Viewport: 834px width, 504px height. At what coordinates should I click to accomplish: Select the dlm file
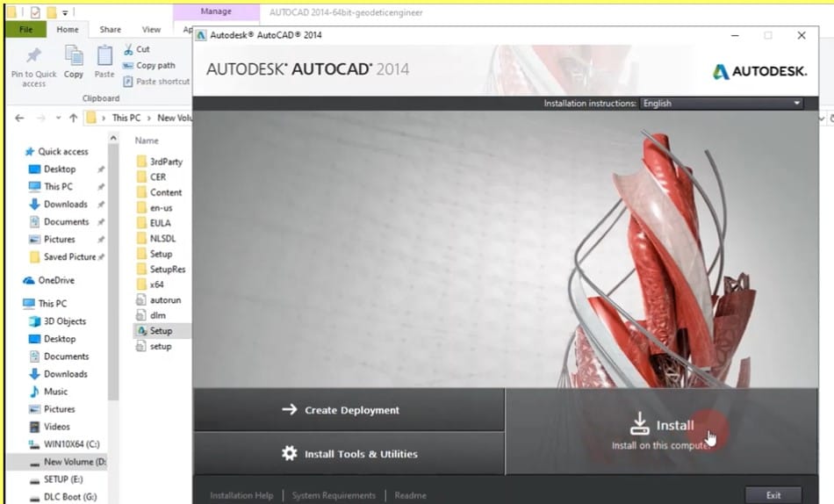(x=157, y=315)
